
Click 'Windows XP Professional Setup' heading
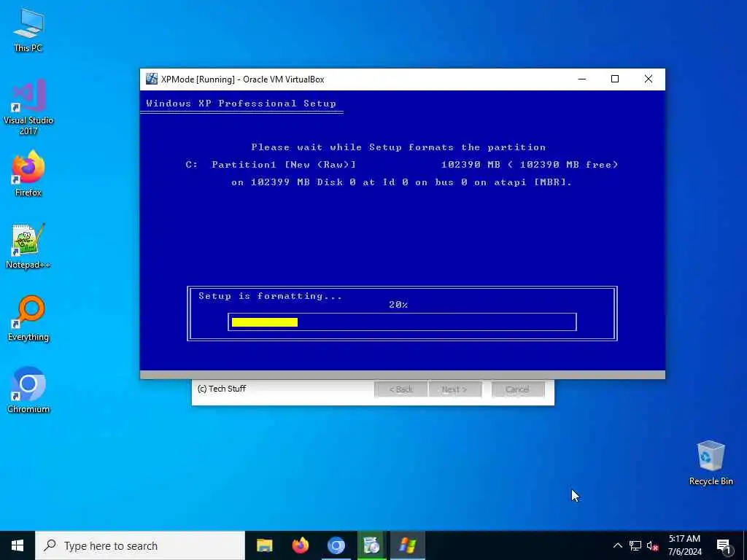click(x=241, y=104)
